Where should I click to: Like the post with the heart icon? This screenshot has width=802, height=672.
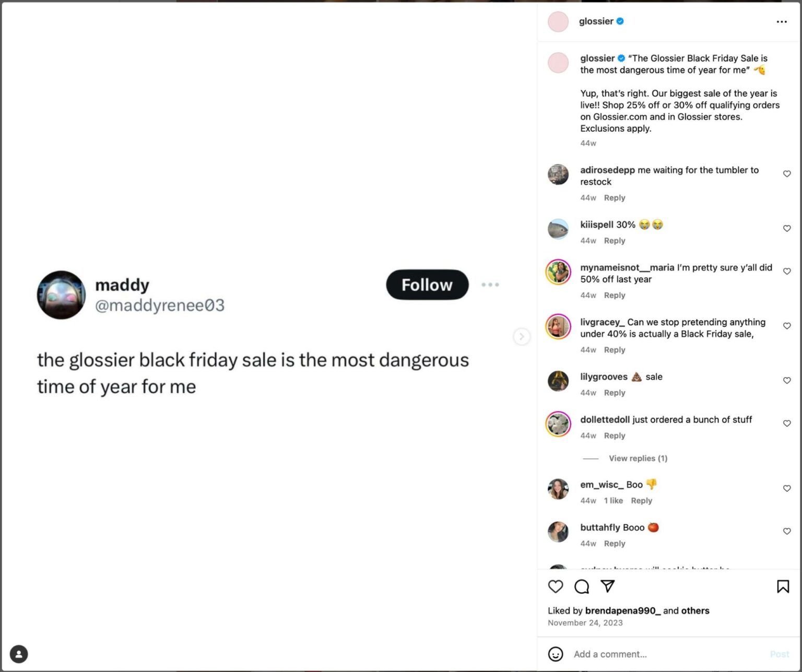click(x=556, y=587)
